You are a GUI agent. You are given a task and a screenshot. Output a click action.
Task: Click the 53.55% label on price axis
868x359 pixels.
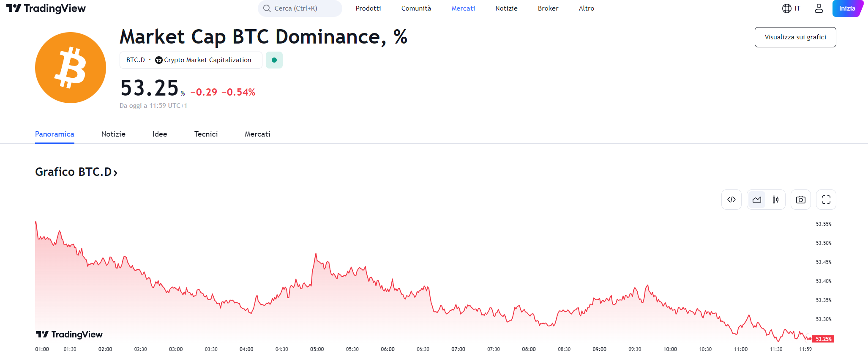pos(824,224)
